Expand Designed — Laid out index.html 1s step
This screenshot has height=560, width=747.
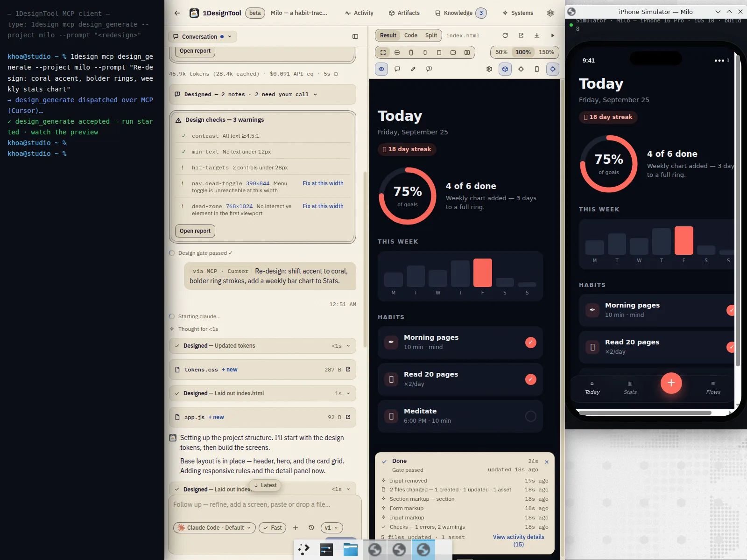coord(262,393)
